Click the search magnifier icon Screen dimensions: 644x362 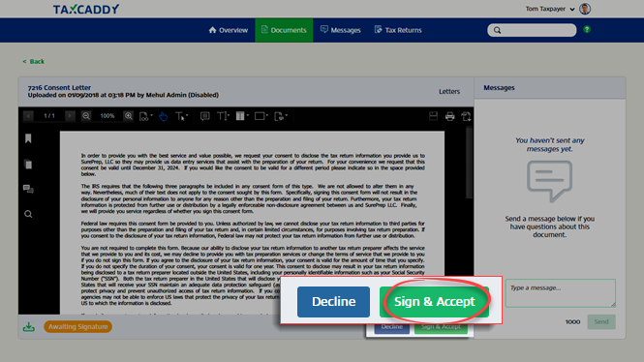[497, 30]
